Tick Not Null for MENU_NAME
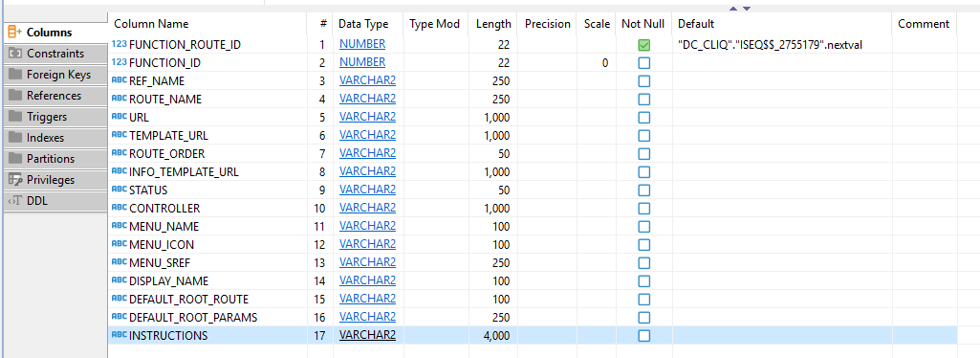 click(x=643, y=227)
